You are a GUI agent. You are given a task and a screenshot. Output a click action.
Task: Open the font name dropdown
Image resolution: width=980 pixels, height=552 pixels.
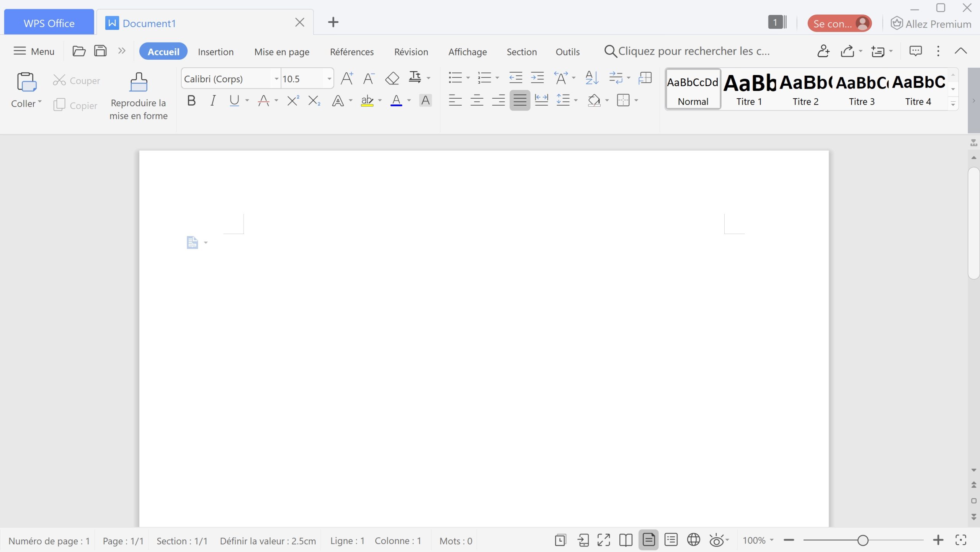click(x=276, y=79)
